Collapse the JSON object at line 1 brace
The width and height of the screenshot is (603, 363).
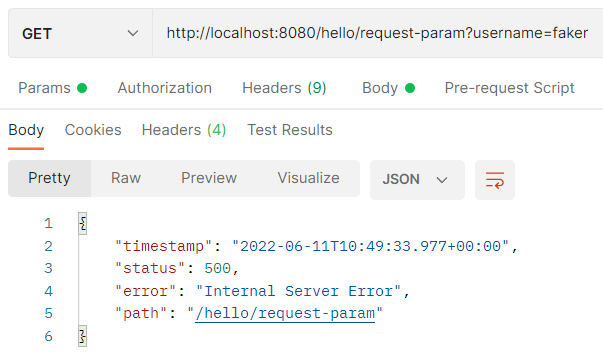[82, 223]
